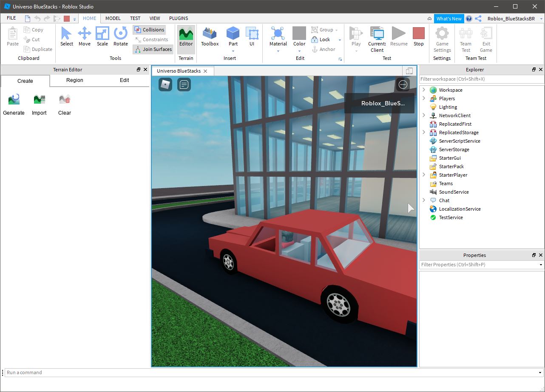
Task: Open the Edit tab in Terrain Editor
Action: tap(125, 80)
